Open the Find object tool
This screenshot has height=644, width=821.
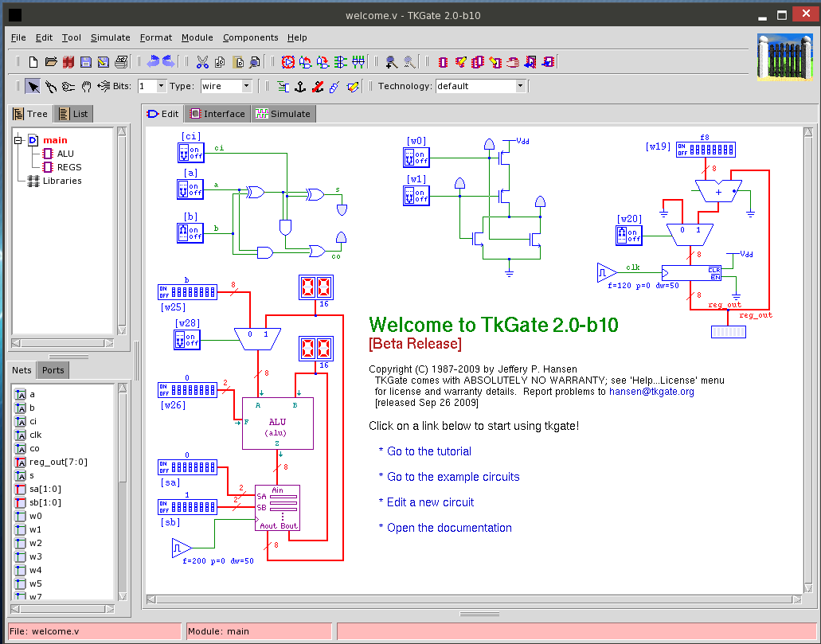(x=255, y=62)
